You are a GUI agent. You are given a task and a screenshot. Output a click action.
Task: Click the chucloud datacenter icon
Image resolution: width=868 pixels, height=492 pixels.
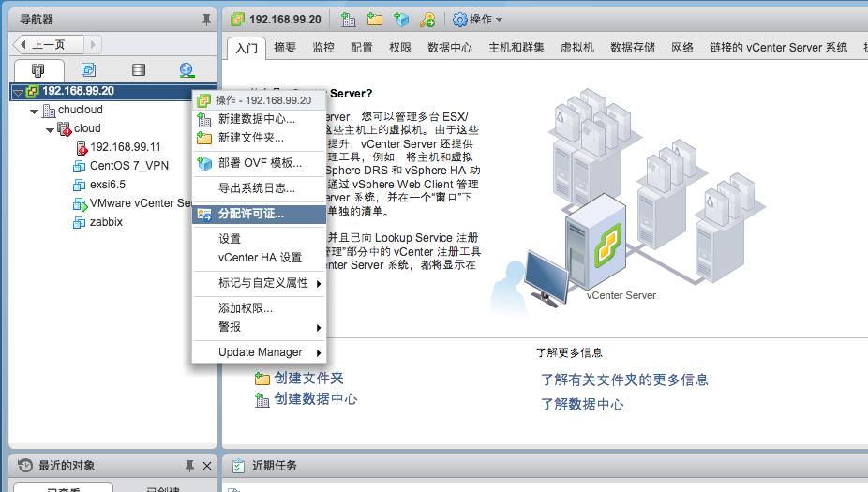click(x=49, y=111)
